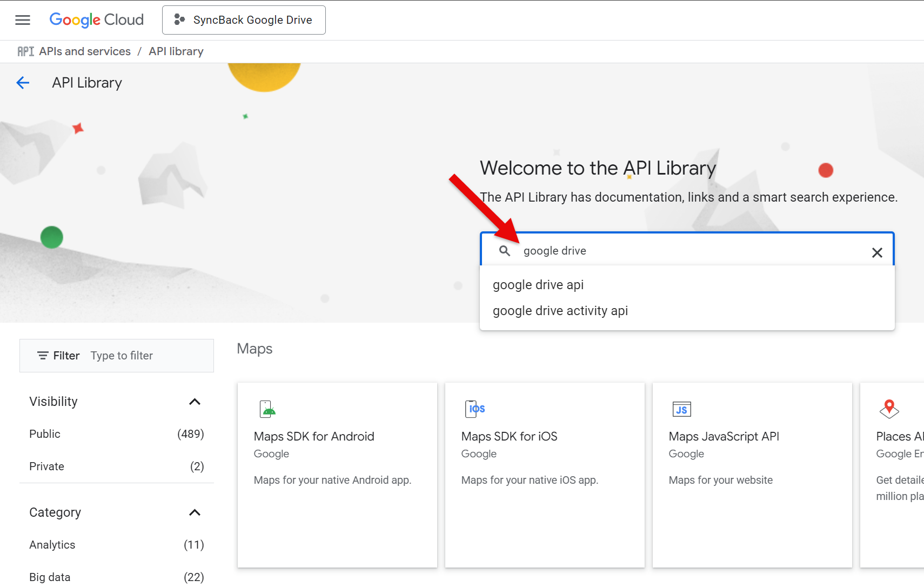Open the Maps JavaScript API card
This screenshot has height=587, width=924.
[x=752, y=475]
